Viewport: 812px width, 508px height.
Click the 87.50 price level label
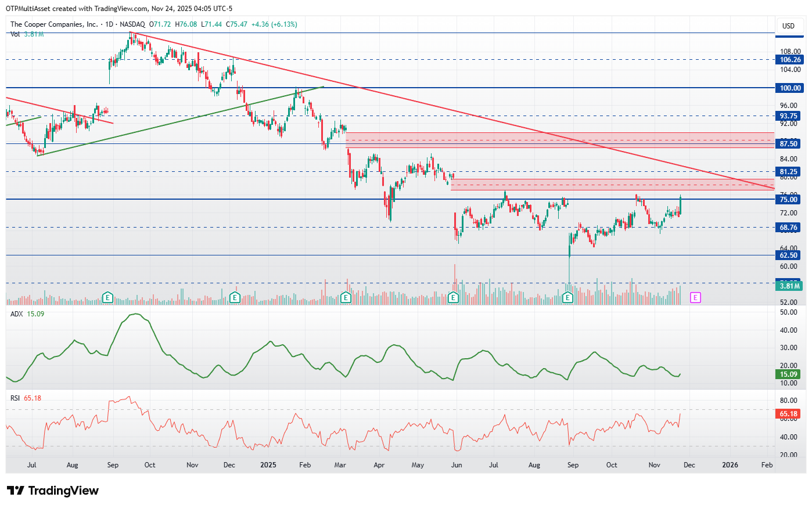(x=788, y=144)
